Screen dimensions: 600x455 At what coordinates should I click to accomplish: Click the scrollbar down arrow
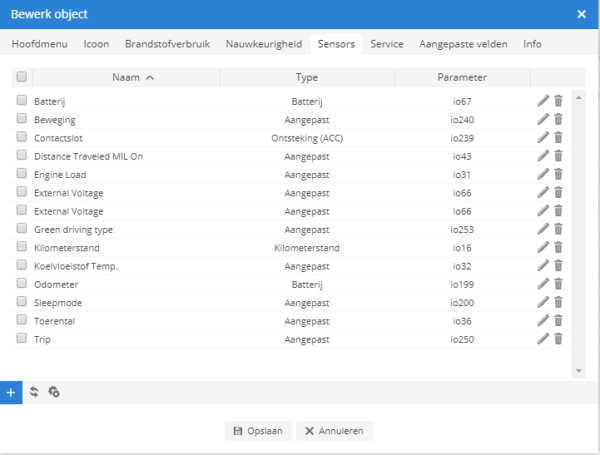click(579, 371)
